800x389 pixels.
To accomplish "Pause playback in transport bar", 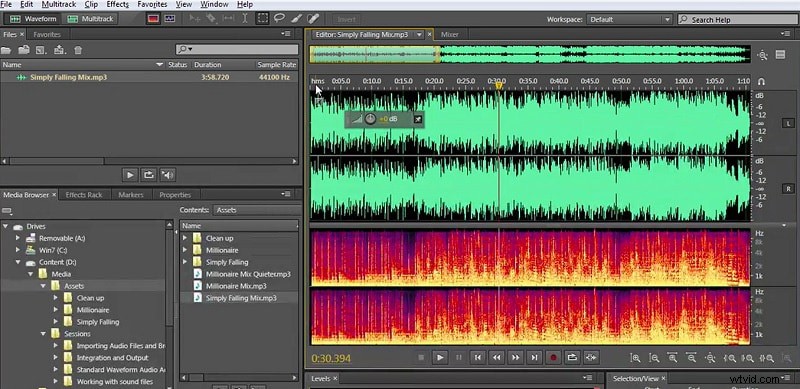I will (458, 358).
